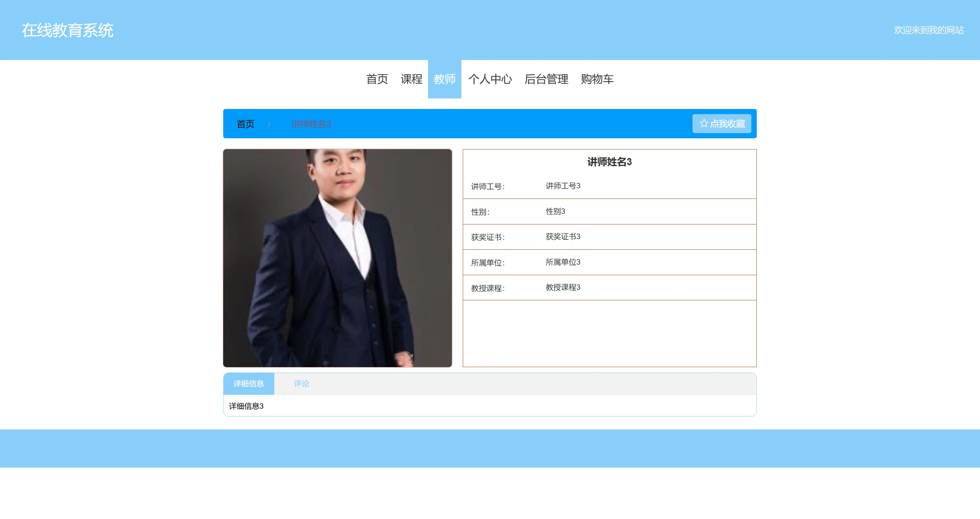Click the 教授课程3 value row
The width and height of the screenshot is (980, 519).
coord(563,287)
